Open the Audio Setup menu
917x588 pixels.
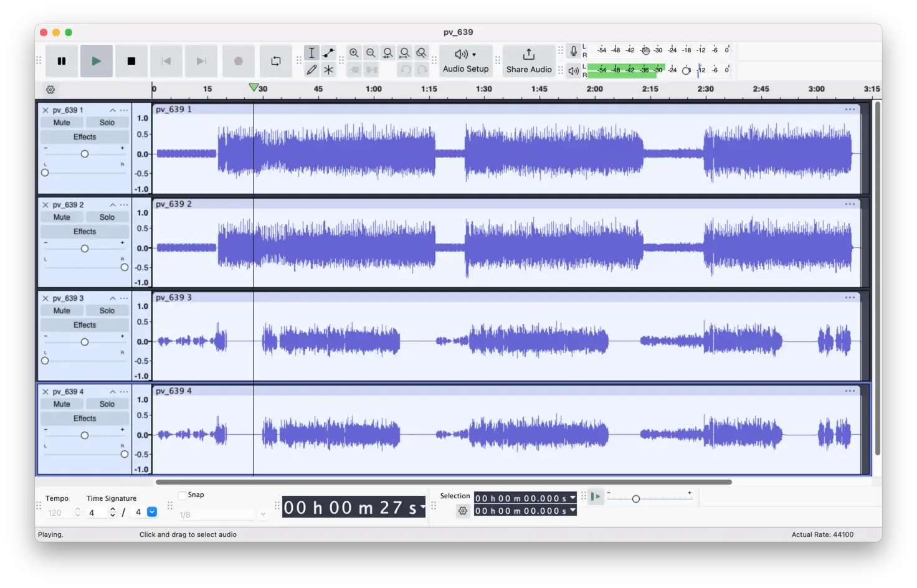(x=465, y=60)
